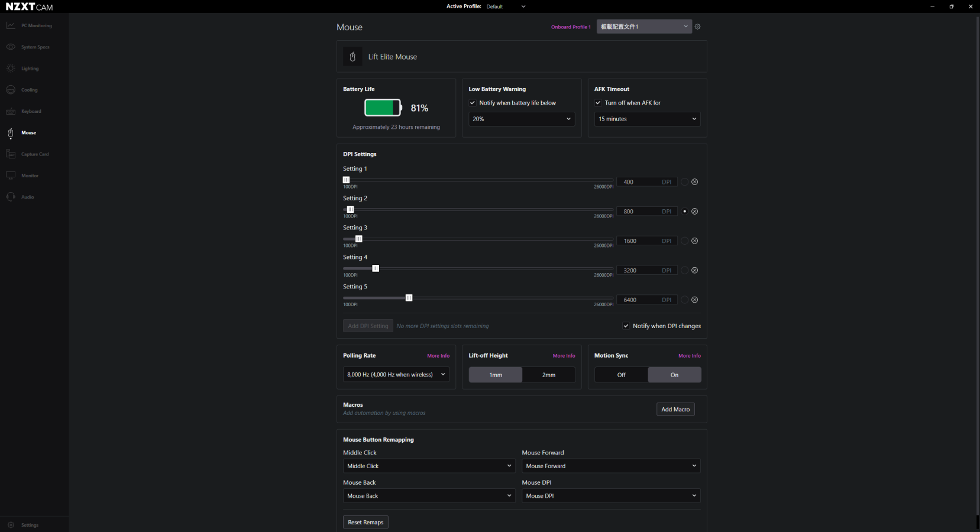Click the NZXT CAM logo
The image size is (980, 532).
(x=29, y=7)
